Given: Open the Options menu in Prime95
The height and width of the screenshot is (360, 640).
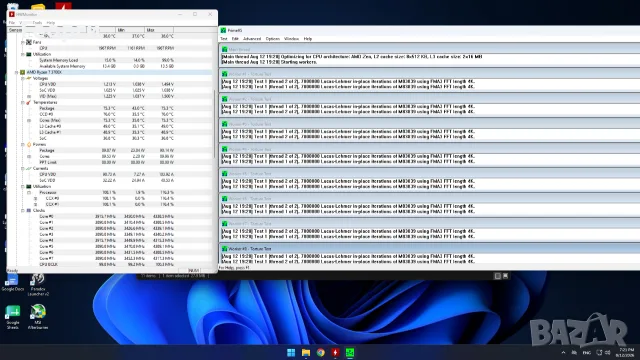Looking at the screenshot, I should [x=273, y=39].
